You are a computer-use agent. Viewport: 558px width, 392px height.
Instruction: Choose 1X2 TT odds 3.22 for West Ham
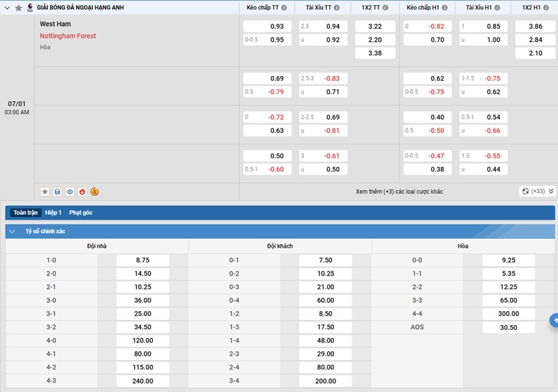tap(375, 27)
